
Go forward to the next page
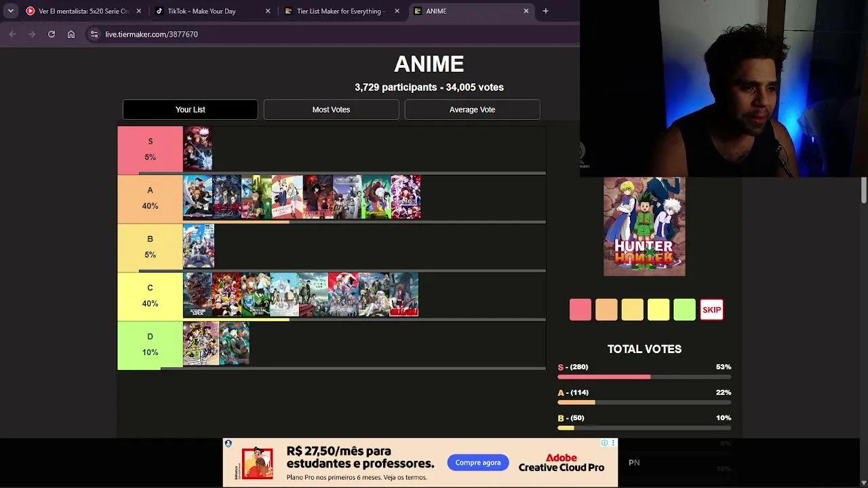point(32,34)
